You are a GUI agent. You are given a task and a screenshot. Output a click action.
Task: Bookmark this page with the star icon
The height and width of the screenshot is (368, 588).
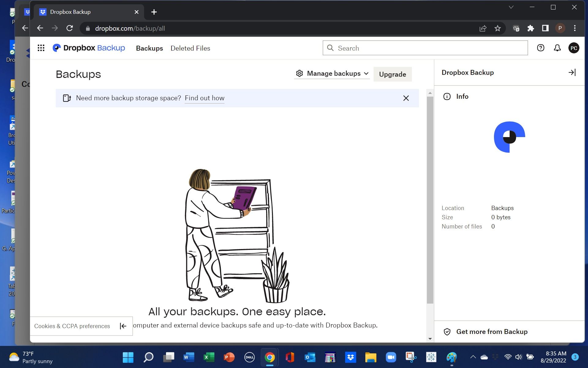coord(498,28)
